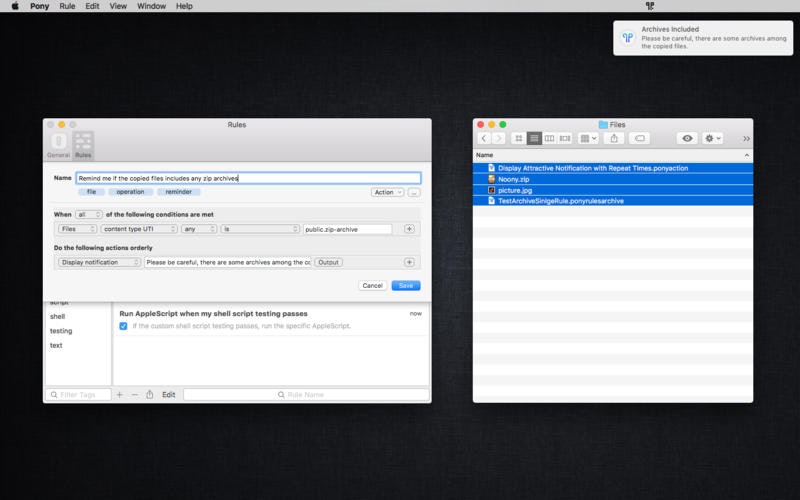The image size is (800, 500).
Task: Click the Finder Share icon
Action: click(614, 138)
